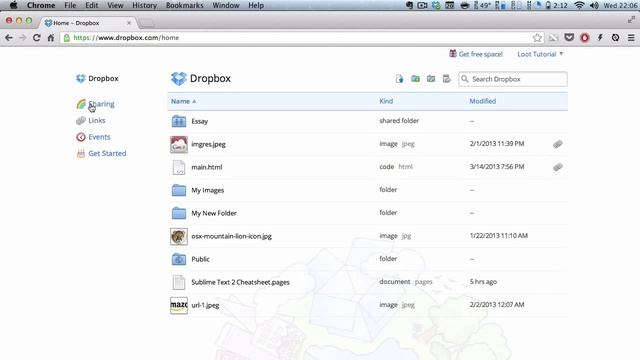Click the link icon on imgres.jpeg row

[558, 144]
